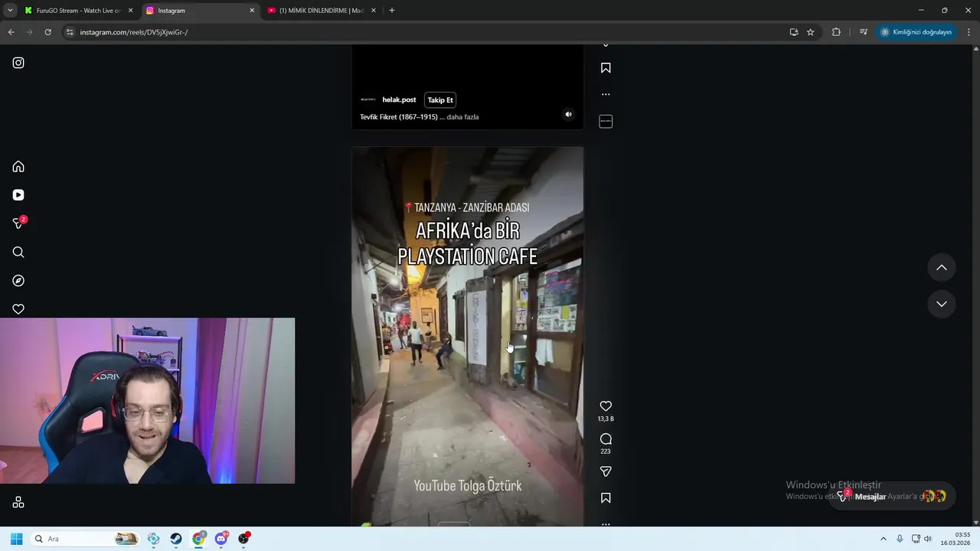980x551 pixels.
Task: Click the instagram.com address bar
Action: click(429, 32)
